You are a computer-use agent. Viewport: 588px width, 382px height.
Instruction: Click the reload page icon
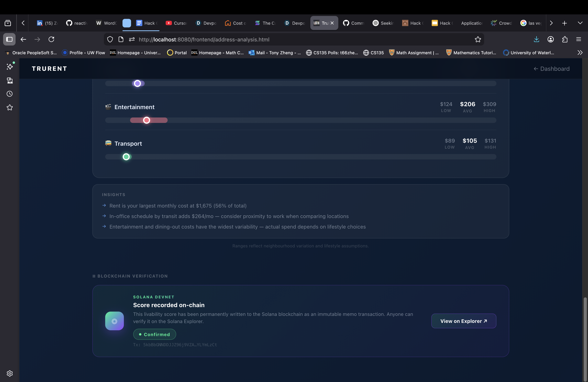coord(51,39)
